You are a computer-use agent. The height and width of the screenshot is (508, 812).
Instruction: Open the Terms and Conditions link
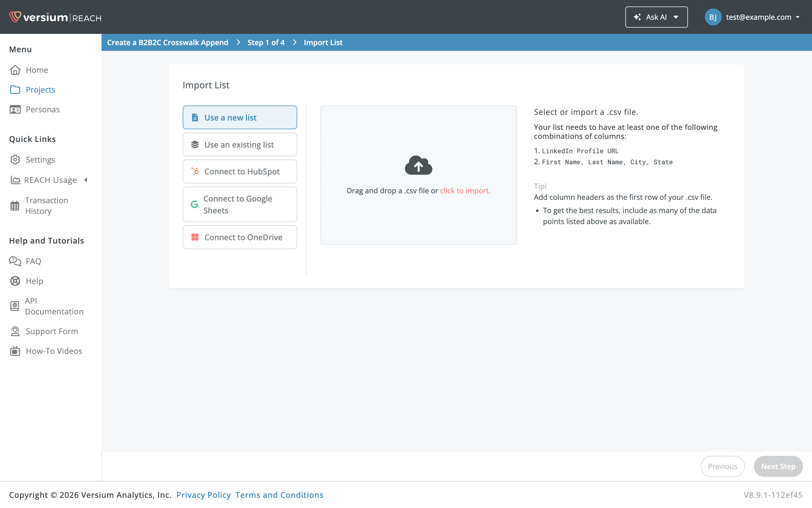[x=279, y=495]
